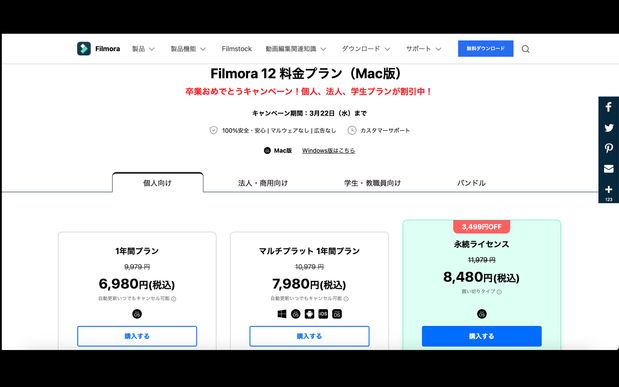
Task: Switch to 法人・商用向け tab
Action: [x=263, y=183]
